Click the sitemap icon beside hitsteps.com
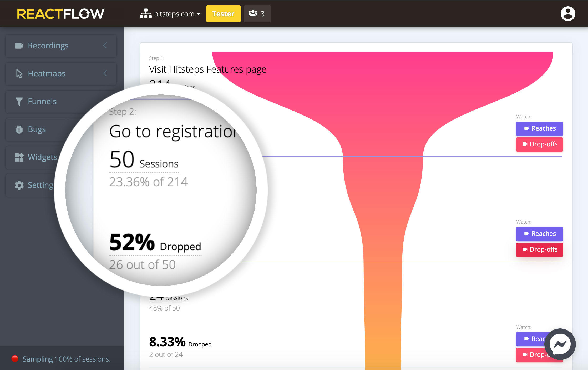This screenshot has width=588, height=370. [146, 14]
